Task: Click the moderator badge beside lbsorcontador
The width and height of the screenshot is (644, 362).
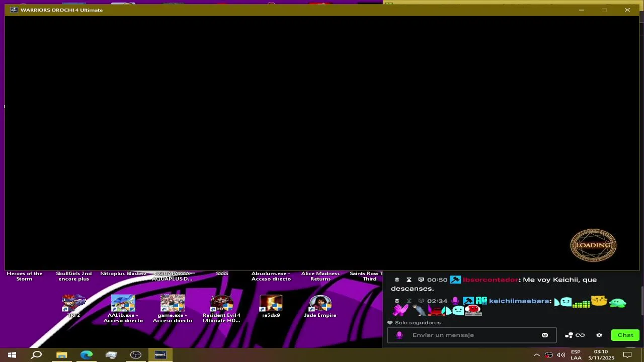Action: click(455, 280)
